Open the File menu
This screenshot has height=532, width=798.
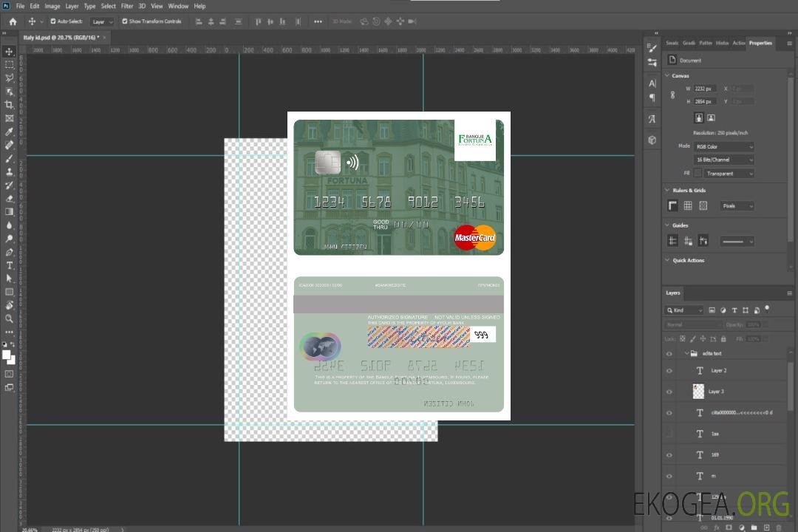click(20, 6)
